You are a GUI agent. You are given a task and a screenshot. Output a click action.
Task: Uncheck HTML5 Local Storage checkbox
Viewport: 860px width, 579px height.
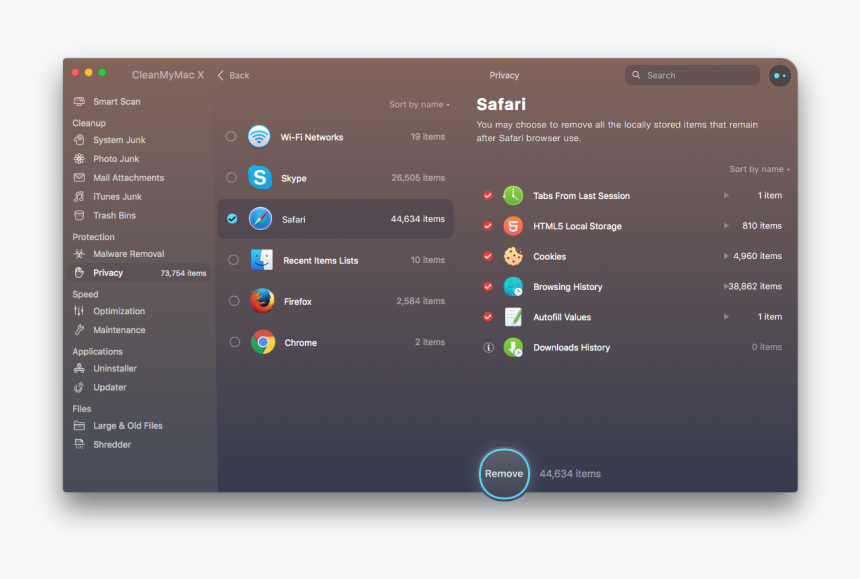488,225
